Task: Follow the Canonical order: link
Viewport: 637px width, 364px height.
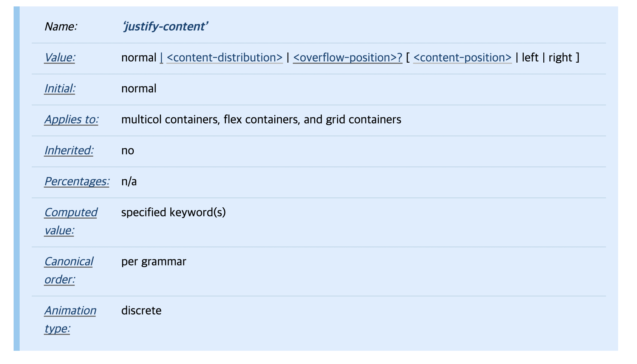Action: pos(69,261)
